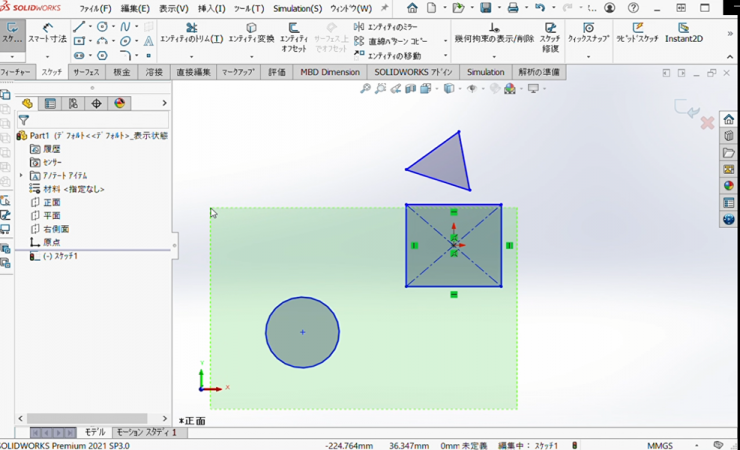
Task: Click エンティティのトリム trim tool
Action: click(191, 33)
